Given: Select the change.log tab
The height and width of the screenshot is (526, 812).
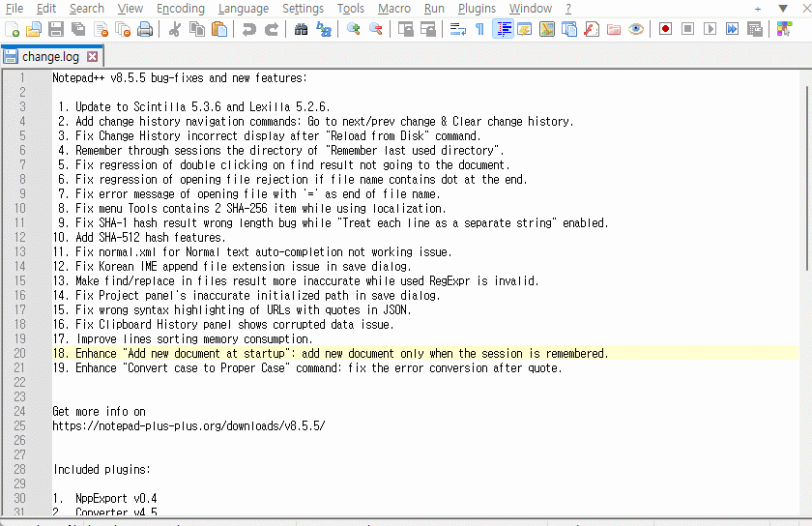Looking at the screenshot, I should click(50, 56).
